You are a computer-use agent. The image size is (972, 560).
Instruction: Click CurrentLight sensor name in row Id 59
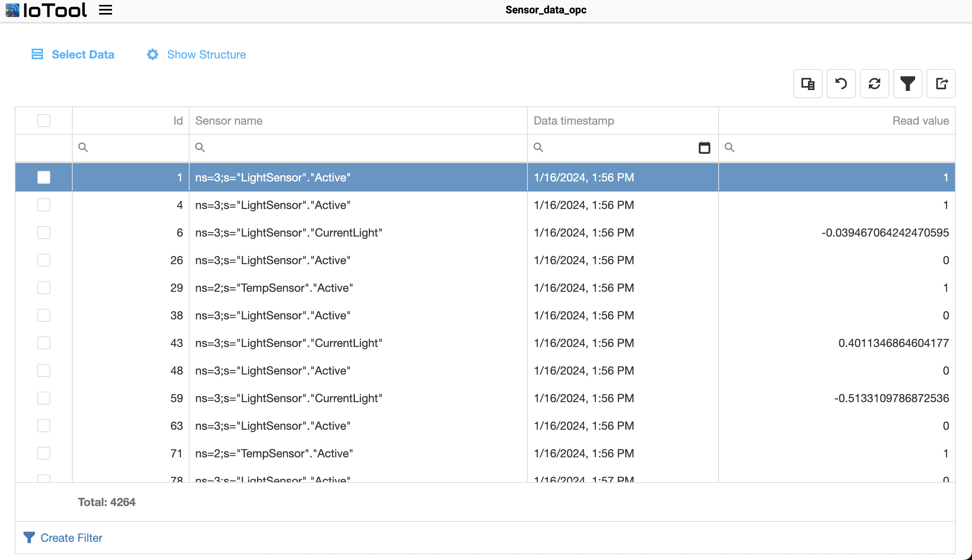tap(289, 398)
